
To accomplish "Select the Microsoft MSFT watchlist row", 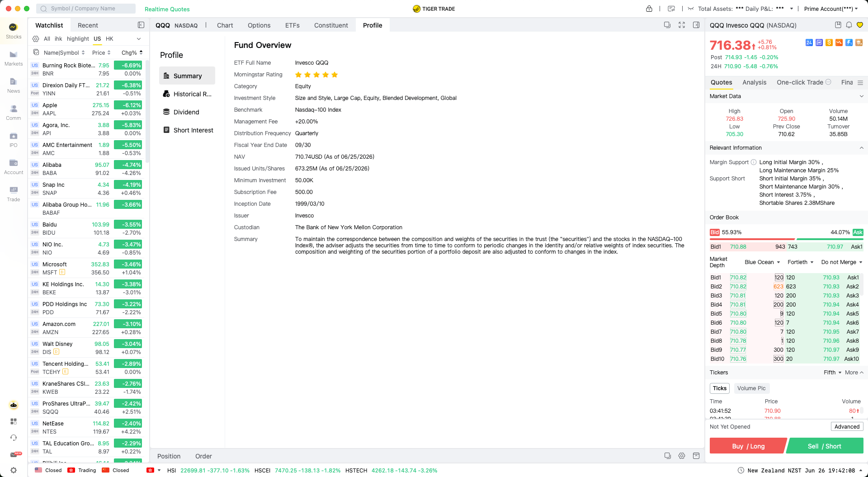I will 86,269.
